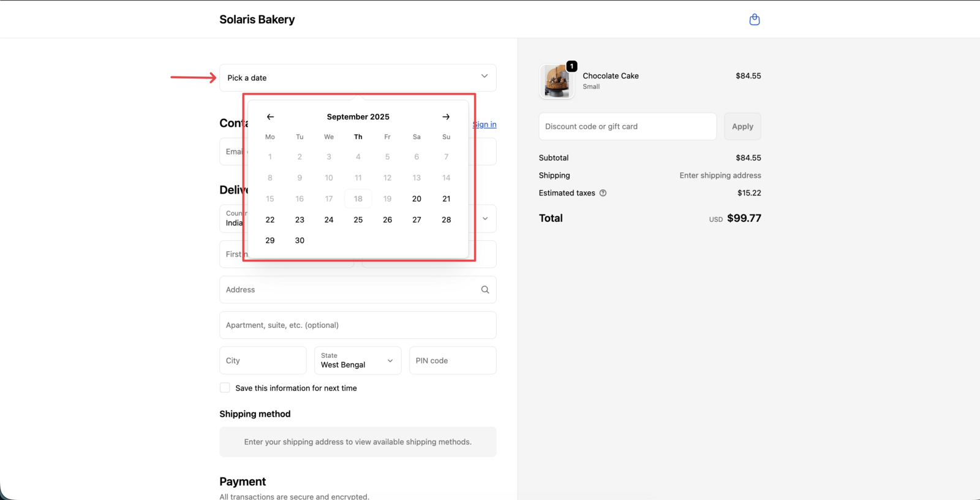This screenshot has width=980, height=500.
Task: Select September 25 in the calendar
Action: click(358, 219)
